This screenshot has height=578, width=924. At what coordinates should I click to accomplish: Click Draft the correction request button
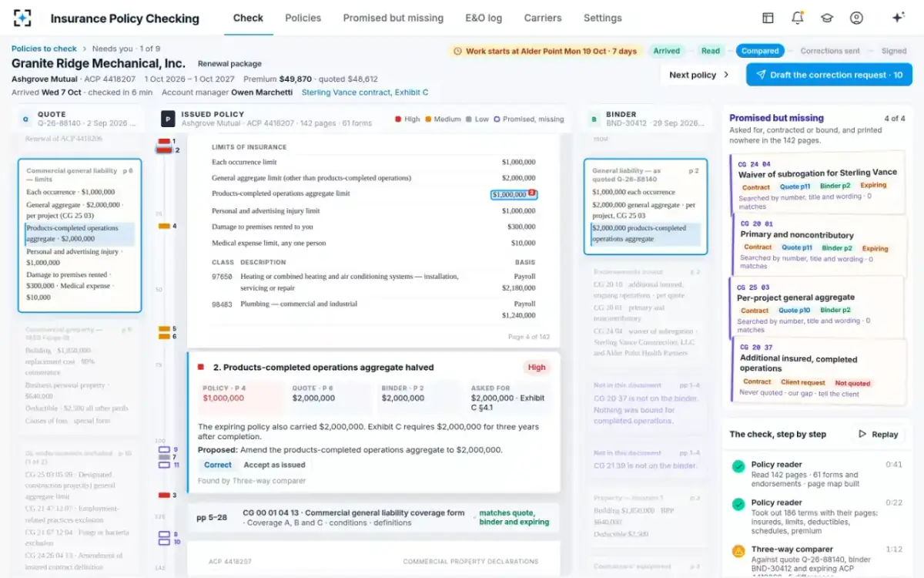pyautogui.click(x=829, y=75)
